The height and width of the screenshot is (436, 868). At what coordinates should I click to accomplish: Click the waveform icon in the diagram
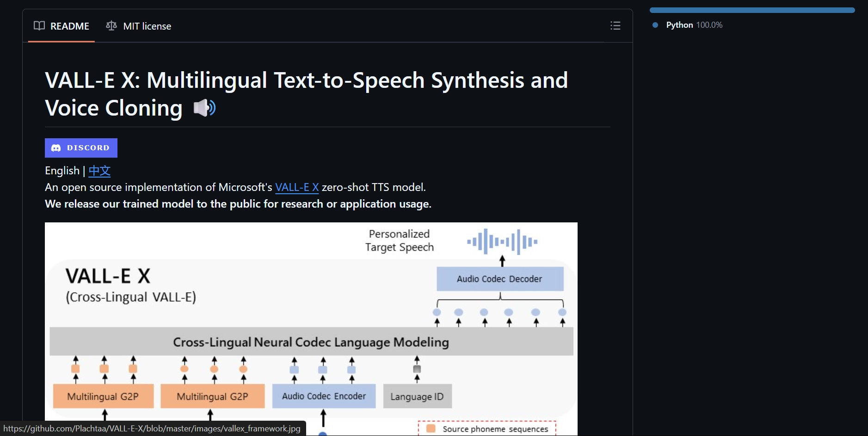(x=502, y=241)
